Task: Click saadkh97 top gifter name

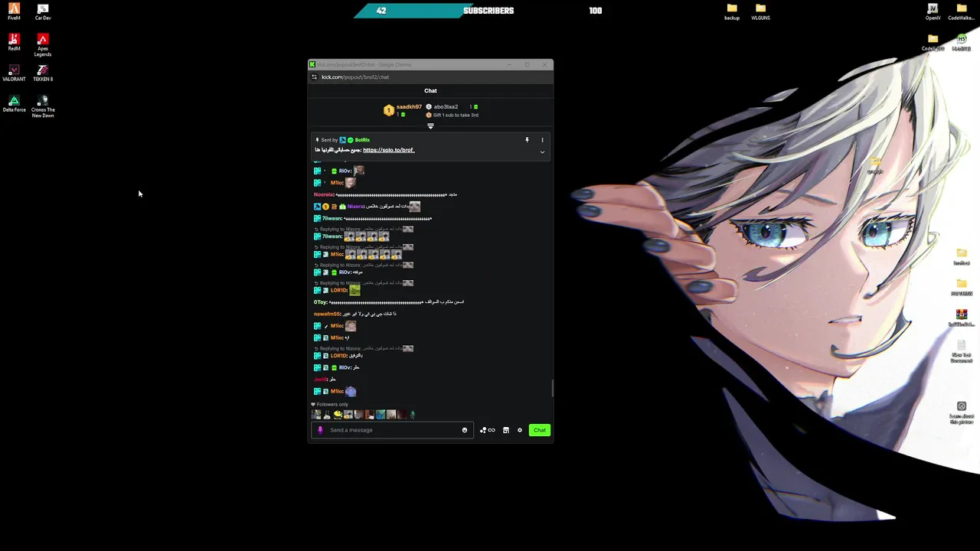Action: coord(409,107)
